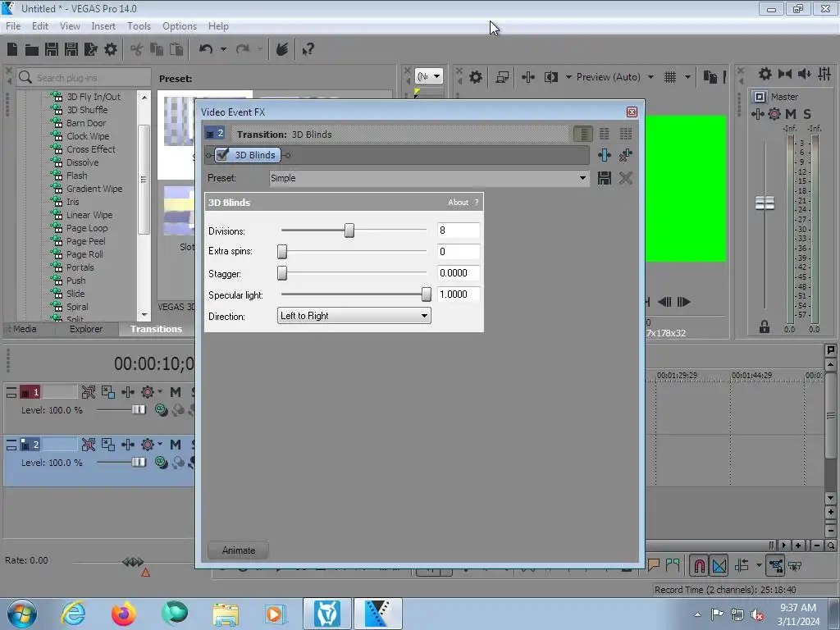Click the Master Bus properties gear icon

click(x=765, y=74)
